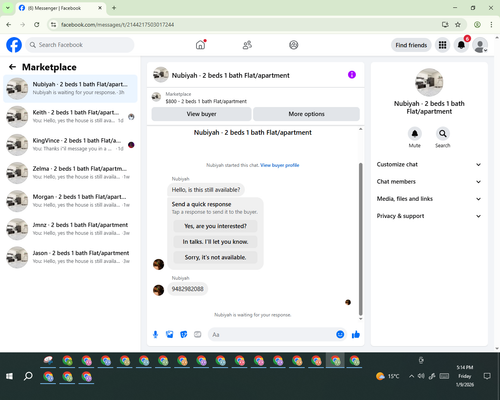The image size is (500, 400).
Task: Mute the conversation with the bell icon
Action: click(415, 134)
